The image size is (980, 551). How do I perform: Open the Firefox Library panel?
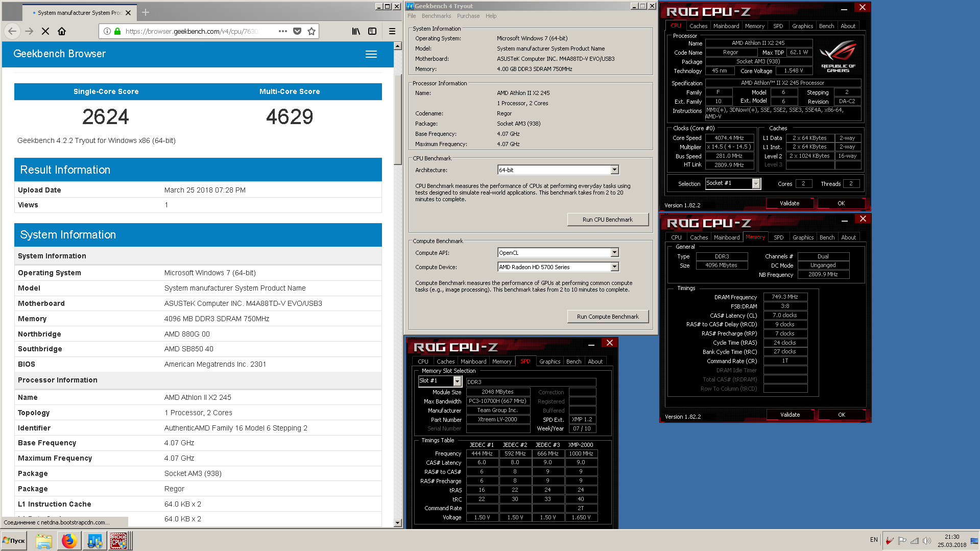click(356, 31)
